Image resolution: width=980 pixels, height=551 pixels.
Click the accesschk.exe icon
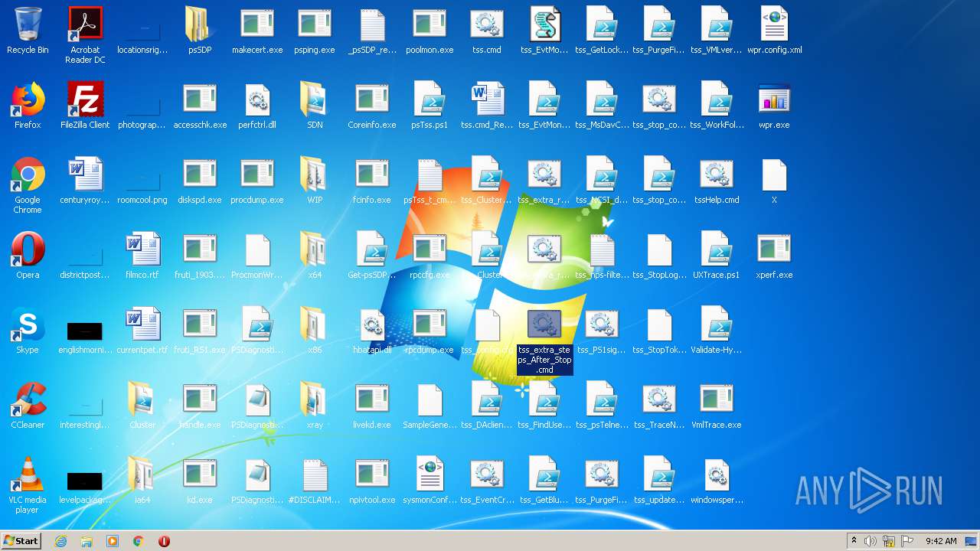point(200,106)
